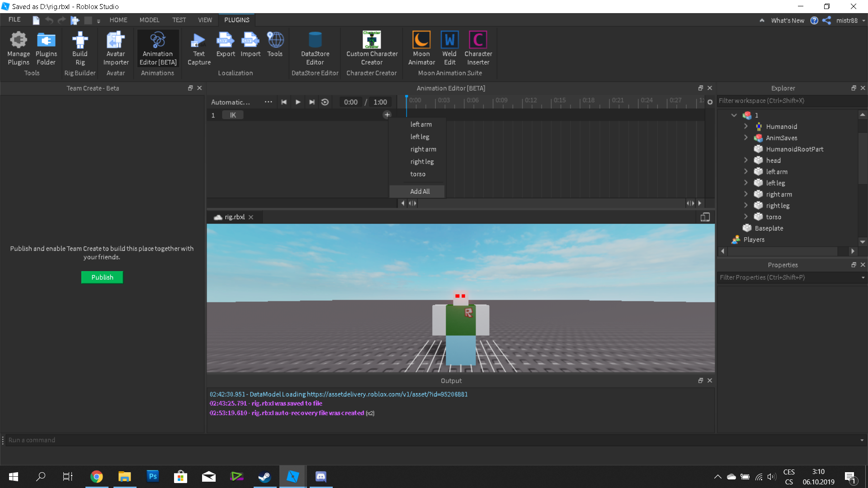Toggle looping for the animation

point(325,102)
